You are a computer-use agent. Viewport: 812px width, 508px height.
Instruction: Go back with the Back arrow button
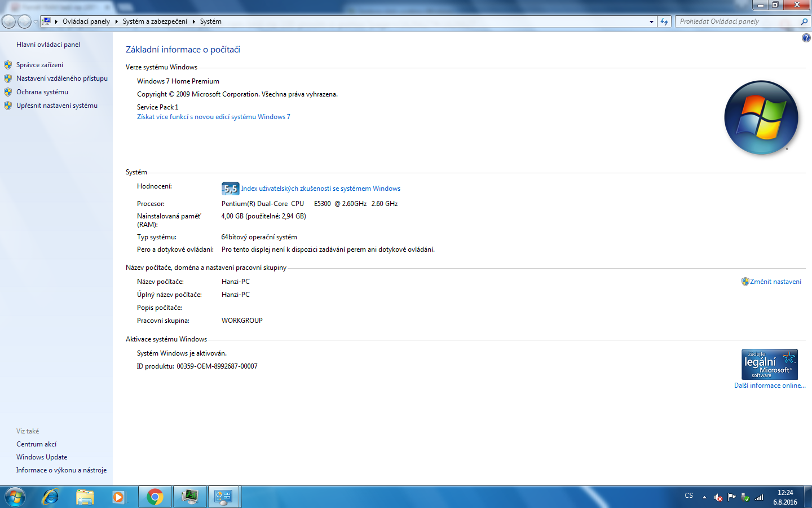pos(8,21)
